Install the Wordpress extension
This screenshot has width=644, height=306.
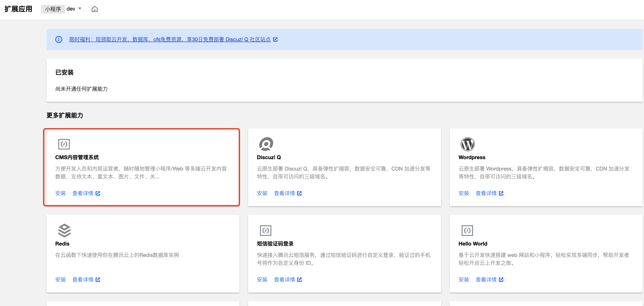coord(464,193)
